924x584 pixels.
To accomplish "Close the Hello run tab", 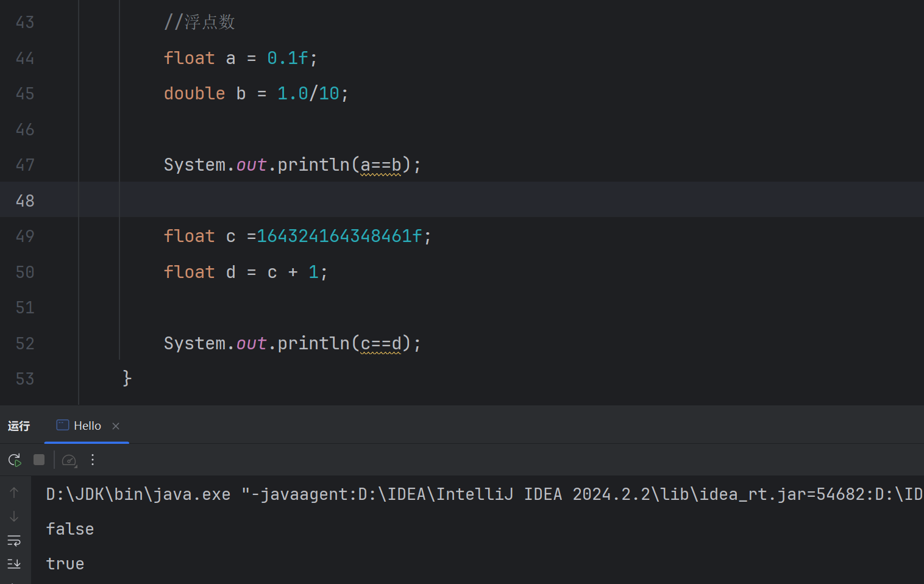I will pyautogui.click(x=116, y=426).
